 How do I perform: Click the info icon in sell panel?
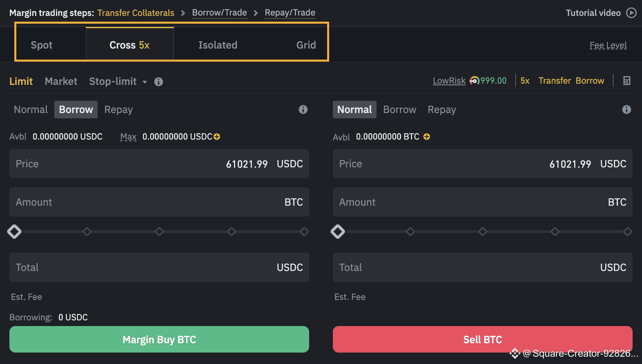tap(626, 109)
